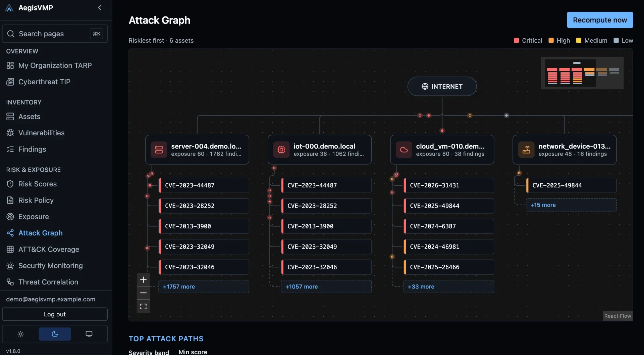Zoom in on the graph
The height and width of the screenshot is (355, 644).
click(x=143, y=280)
